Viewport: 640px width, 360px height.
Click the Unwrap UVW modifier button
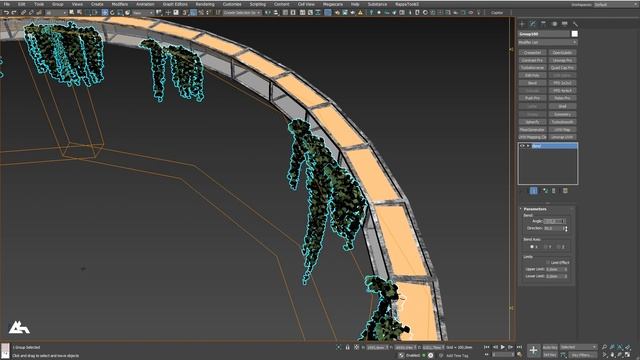pos(562,137)
